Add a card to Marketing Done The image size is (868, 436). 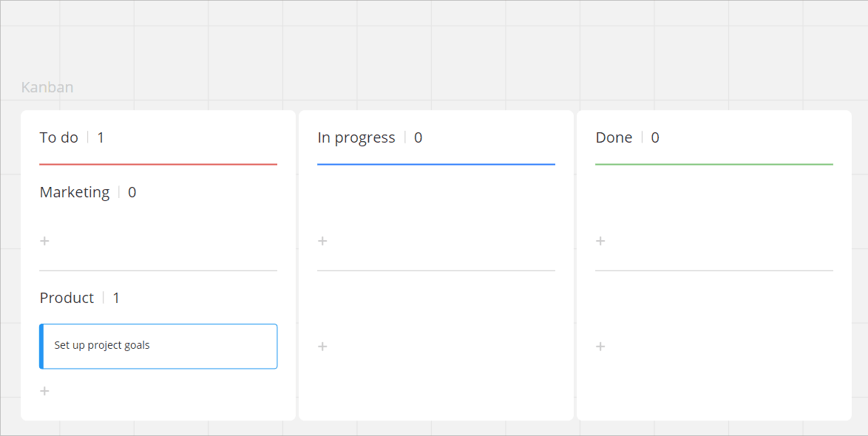tap(600, 241)
